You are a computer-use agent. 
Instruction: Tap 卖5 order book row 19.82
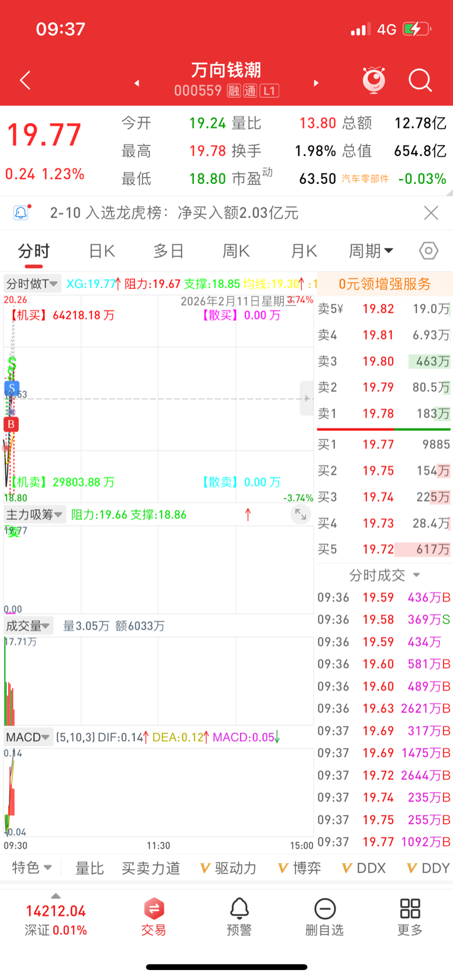tap(385, 309)
